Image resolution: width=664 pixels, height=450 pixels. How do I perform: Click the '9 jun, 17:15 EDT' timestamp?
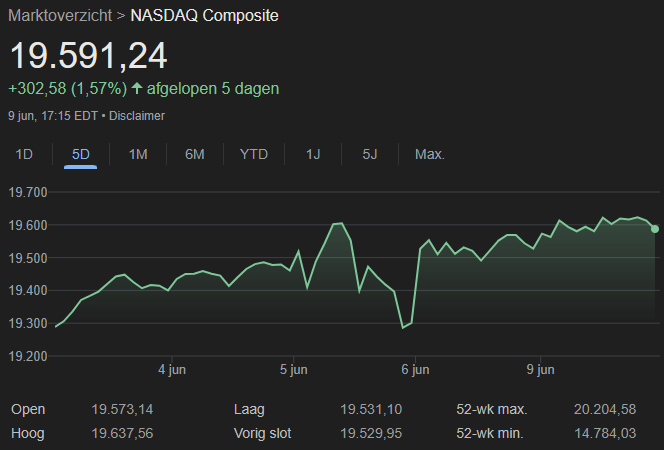pos(53,116)
